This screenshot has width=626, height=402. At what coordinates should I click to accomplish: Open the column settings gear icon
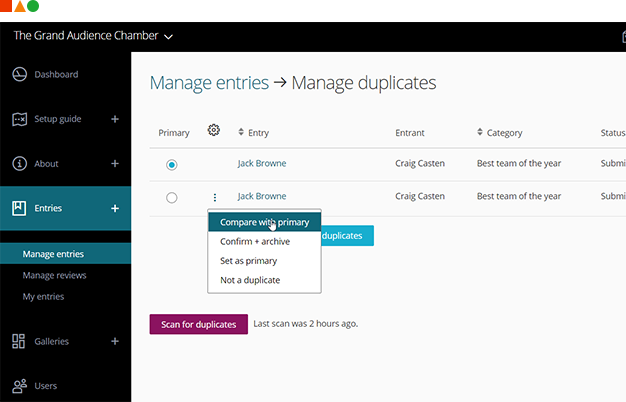coord(213,130)
